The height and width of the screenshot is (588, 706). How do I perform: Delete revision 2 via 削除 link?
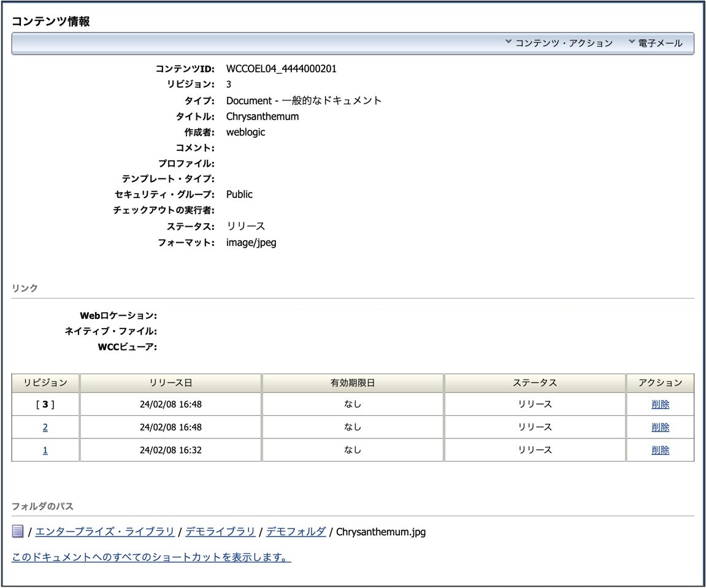click(660, 427)
